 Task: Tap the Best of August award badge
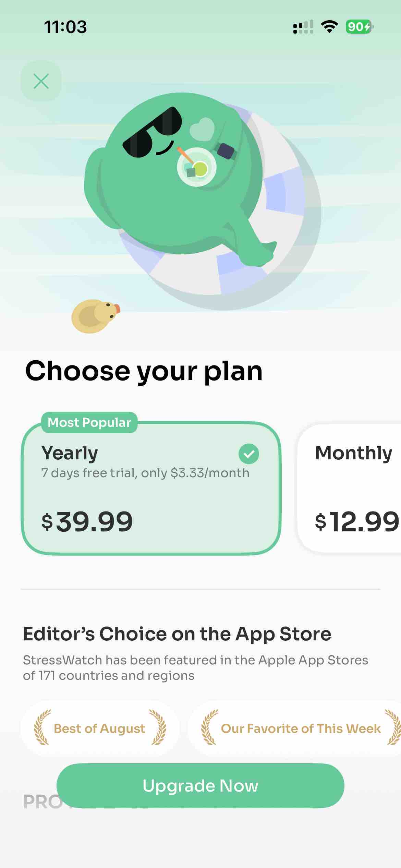click(x=100, y=728)
